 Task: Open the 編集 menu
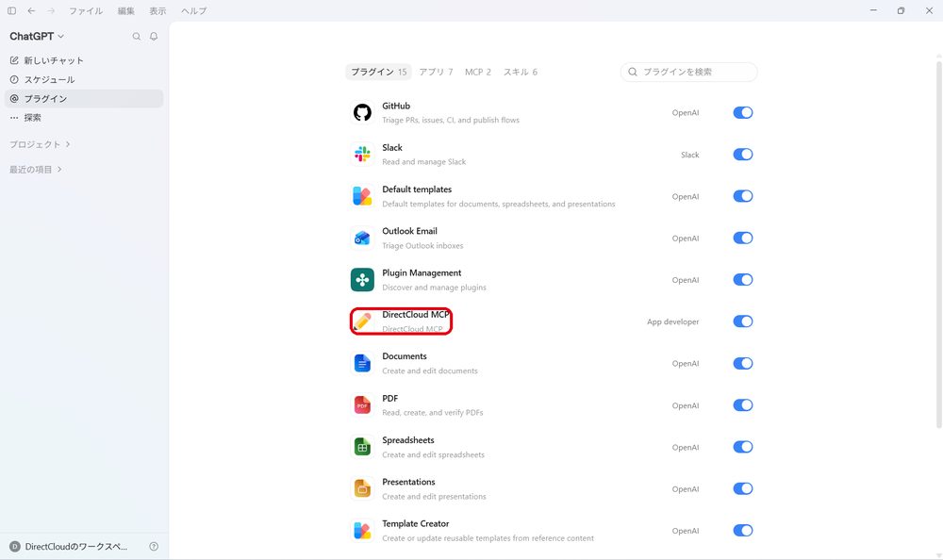tap(125, 10)
